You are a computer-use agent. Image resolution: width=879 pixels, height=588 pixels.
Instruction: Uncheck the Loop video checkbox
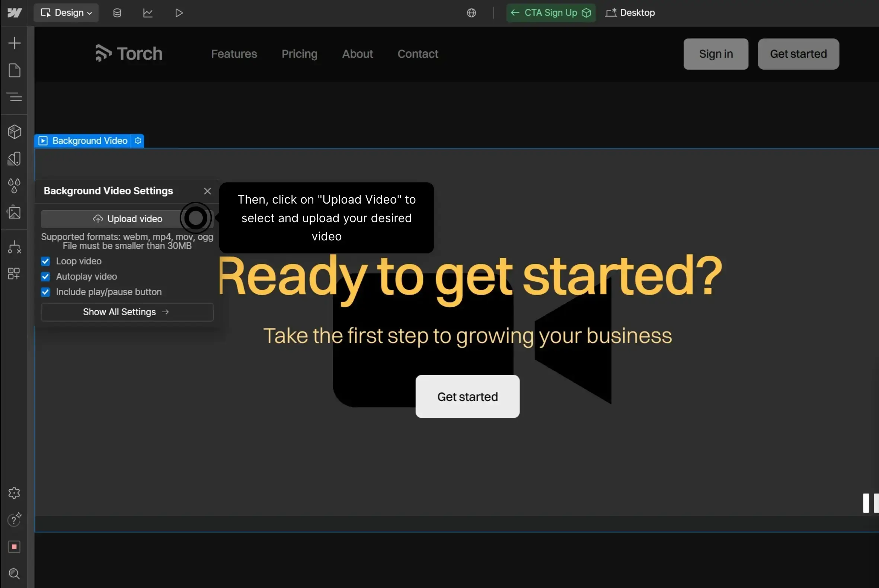45,261
